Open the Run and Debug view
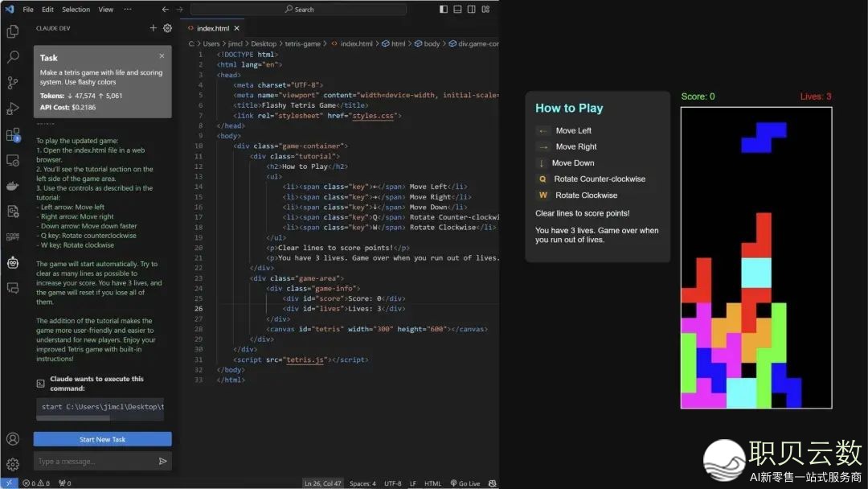This screenshot has height=489, width=868. (12, 109)
